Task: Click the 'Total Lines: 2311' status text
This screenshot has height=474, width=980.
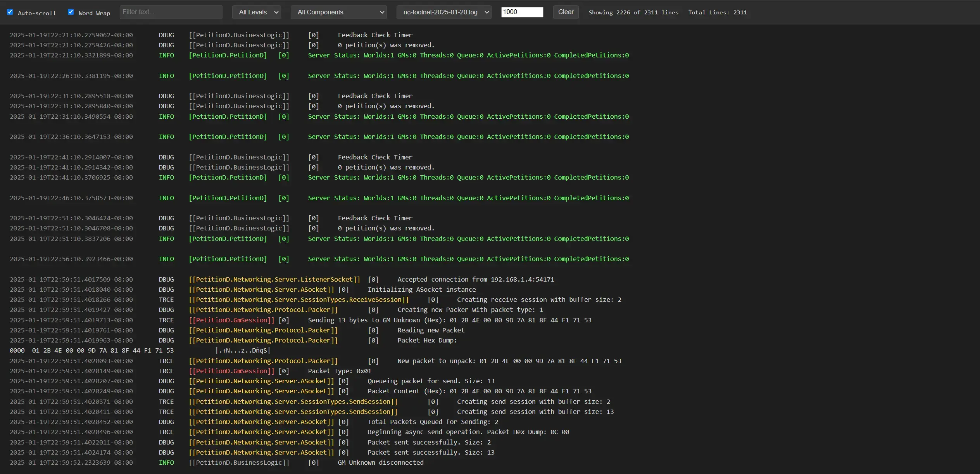Action: [718, 12]
